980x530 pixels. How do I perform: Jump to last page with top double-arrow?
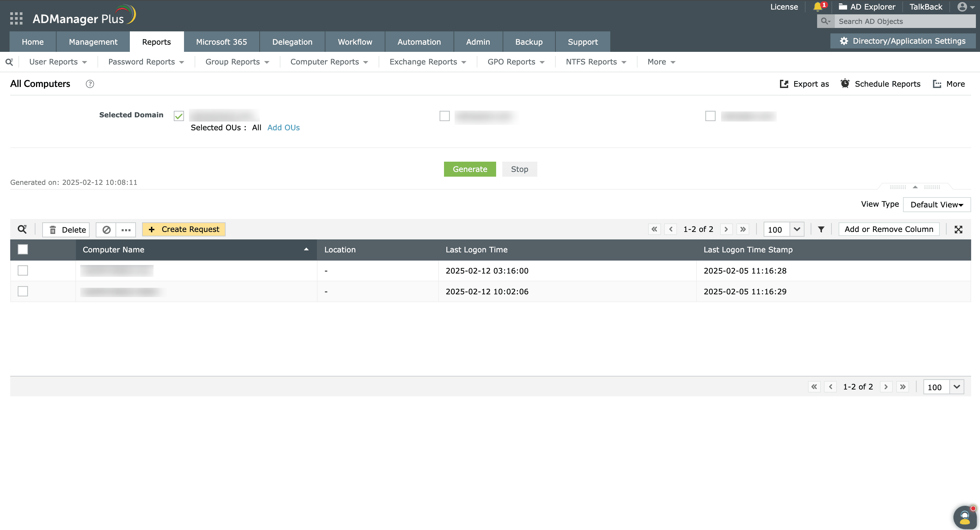(x=742, y=229)
